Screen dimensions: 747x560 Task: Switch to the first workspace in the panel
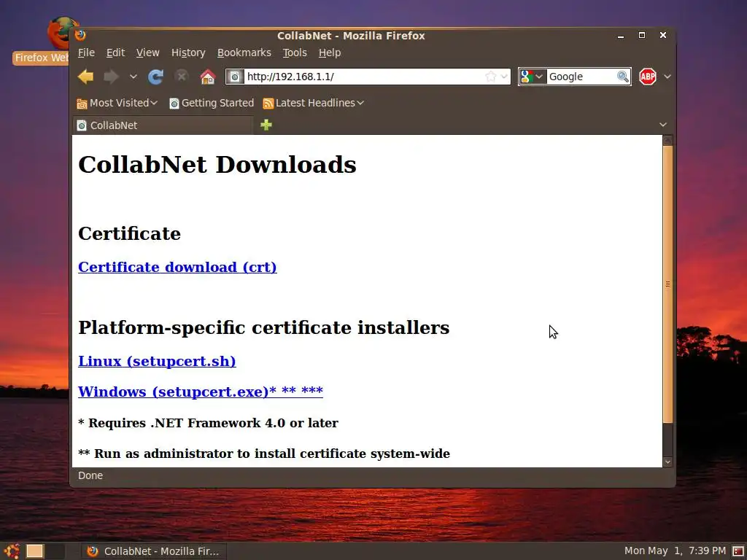(35, 551)
